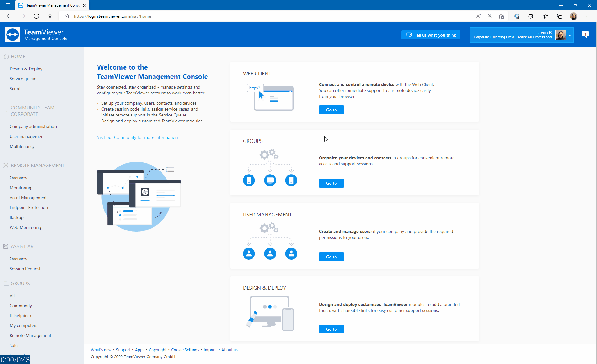The width and height of the screenshot is (597, 364).
Task: Click the refresh page icon
Action: tap(36, 16)
